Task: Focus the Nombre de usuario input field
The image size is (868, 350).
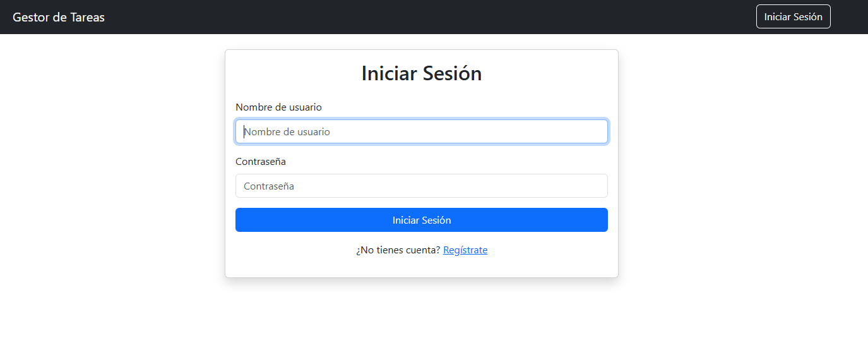Action: 421,131
